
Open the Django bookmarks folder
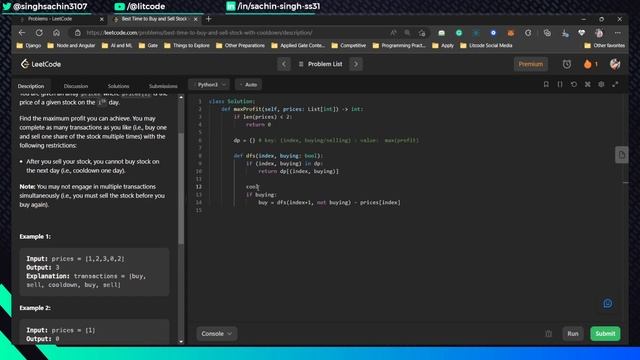pos(29,45)
